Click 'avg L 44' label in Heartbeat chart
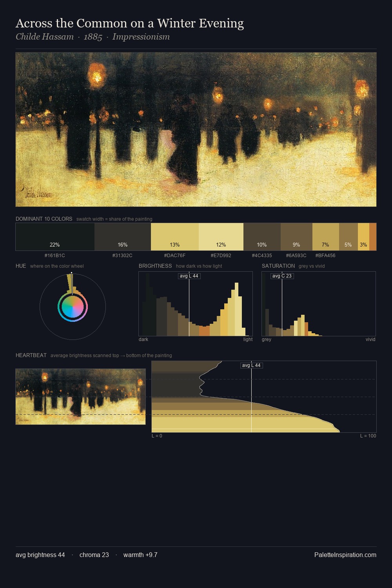 251,365
